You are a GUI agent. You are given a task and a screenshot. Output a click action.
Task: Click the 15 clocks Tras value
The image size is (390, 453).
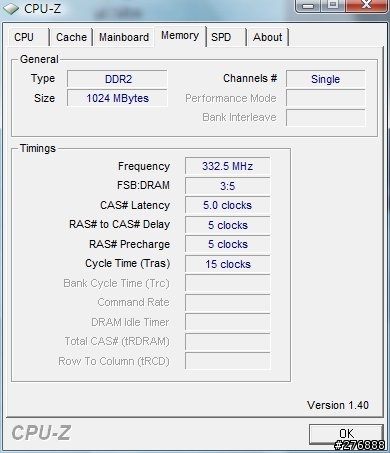pyautogui.click(x=227, y=264)
